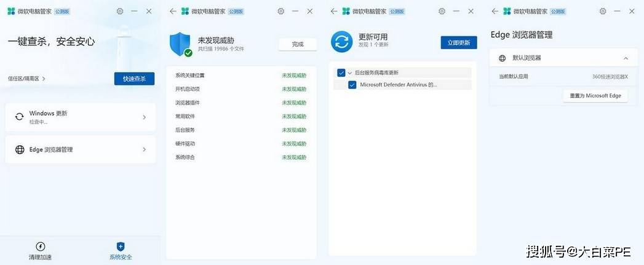Click 系统综合 scan row
The image size is (644, 265).
241,157
